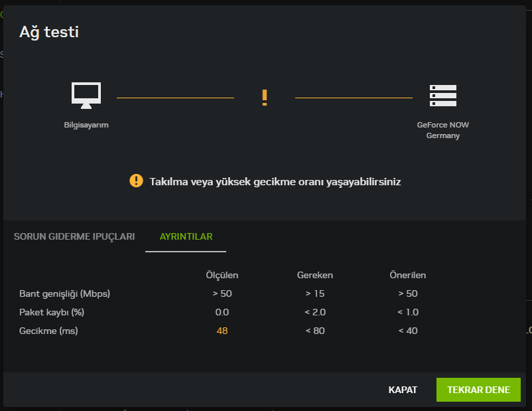Image resolution: width=532 pixels, height=411 pixels.
Task: Click the recommended latency value < 40
Action: (x=408, y=331)
